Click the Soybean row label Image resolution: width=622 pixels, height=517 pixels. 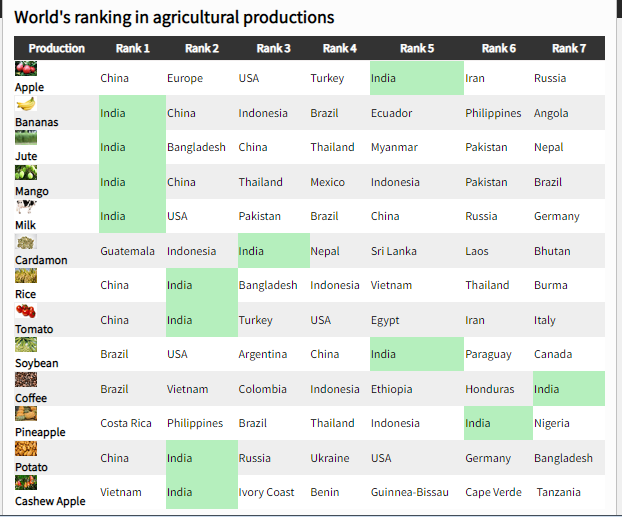(37, 363)
